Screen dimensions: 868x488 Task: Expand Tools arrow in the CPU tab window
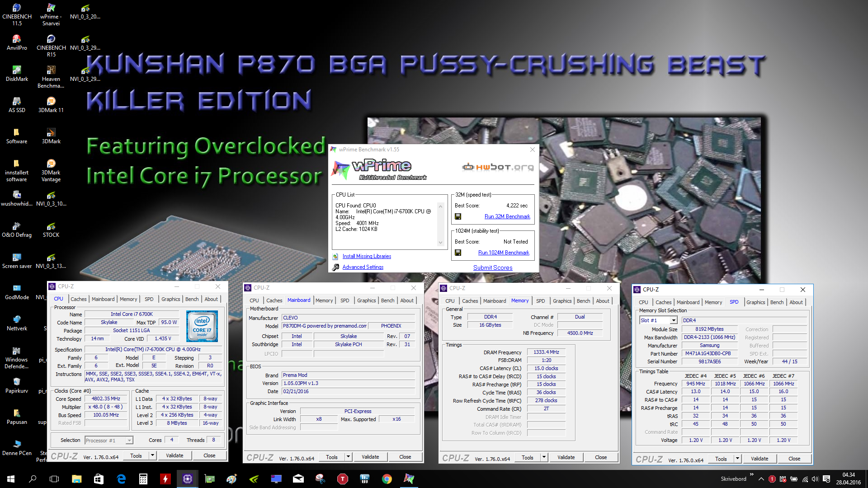click(x=153, y=455)
